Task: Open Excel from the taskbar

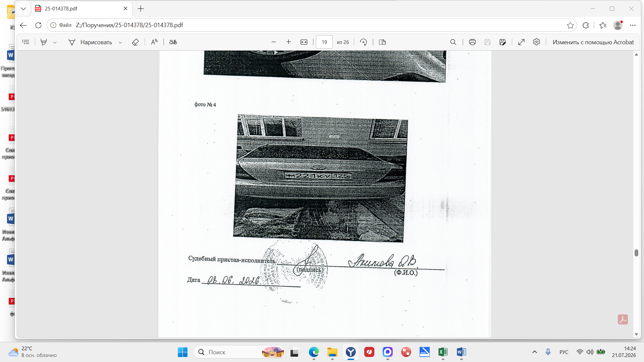Action: [x=443, y=352]
